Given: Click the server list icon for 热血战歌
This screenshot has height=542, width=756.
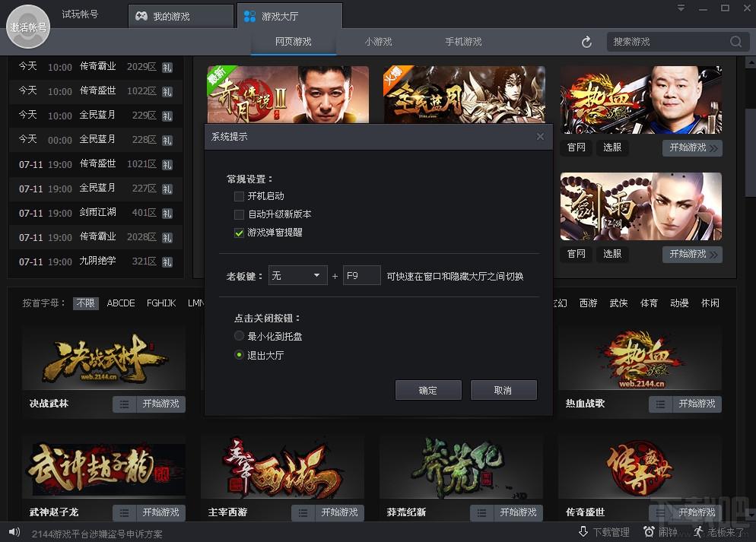Looking at the screenshot, I should pyautogui.click(x=660, y=404).
